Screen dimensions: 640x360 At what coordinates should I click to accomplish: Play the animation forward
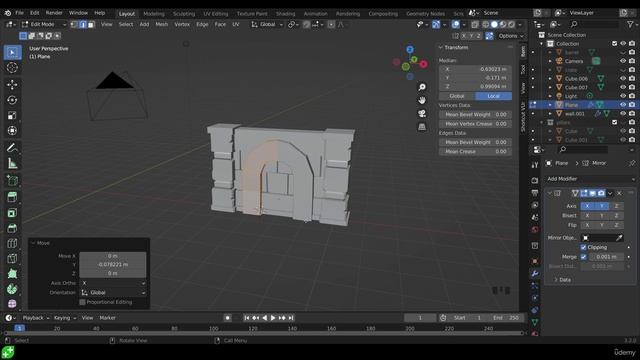(x=273, y=318)
